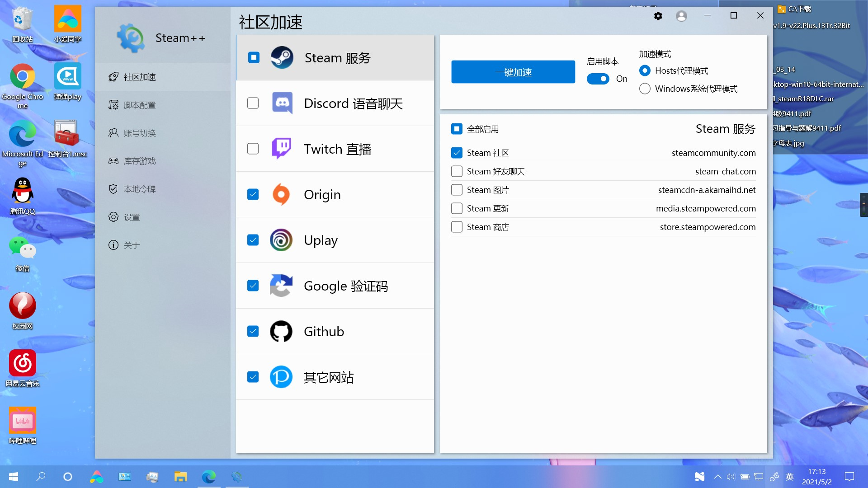This screenshot has height=488, width=868.
Task: Open 本地令牌 from the sidebar
Action: [x=139, y=189]
